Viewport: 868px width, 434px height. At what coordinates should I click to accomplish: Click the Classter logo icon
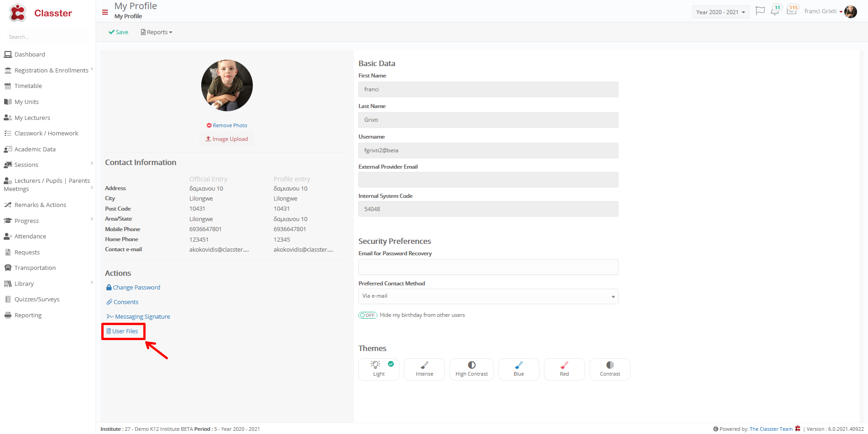point(18,13)
